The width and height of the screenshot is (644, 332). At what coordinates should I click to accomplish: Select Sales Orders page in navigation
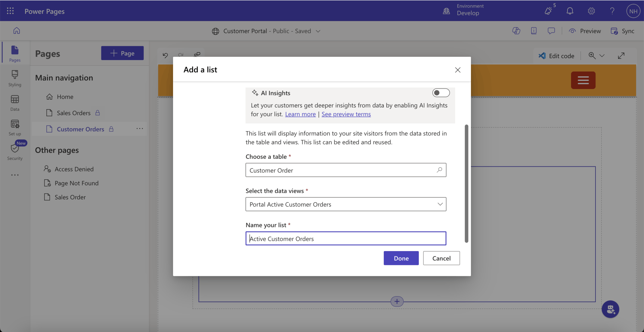[74, 113]
